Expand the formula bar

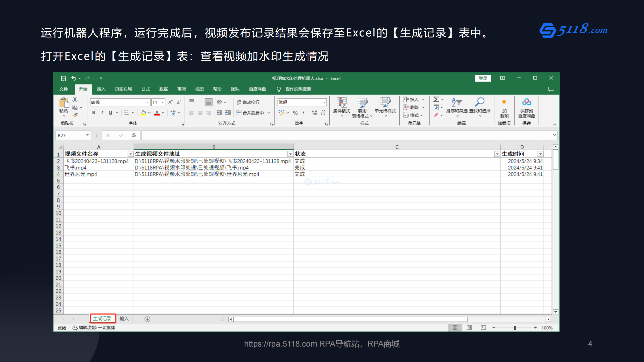point(554,135)
